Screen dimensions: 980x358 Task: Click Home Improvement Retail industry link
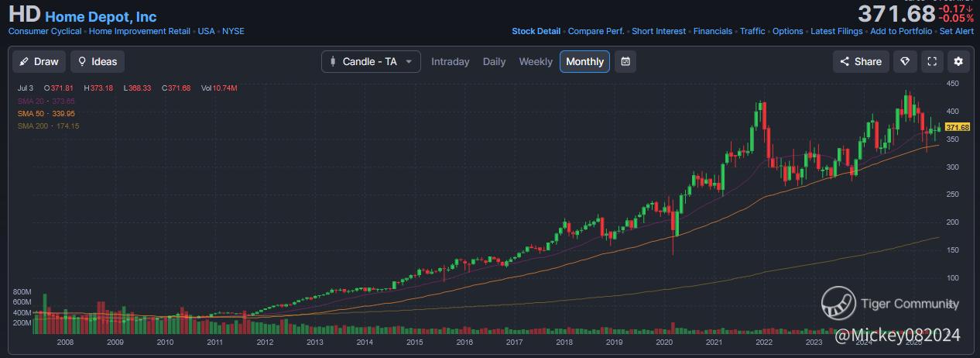tap(140, 32)
